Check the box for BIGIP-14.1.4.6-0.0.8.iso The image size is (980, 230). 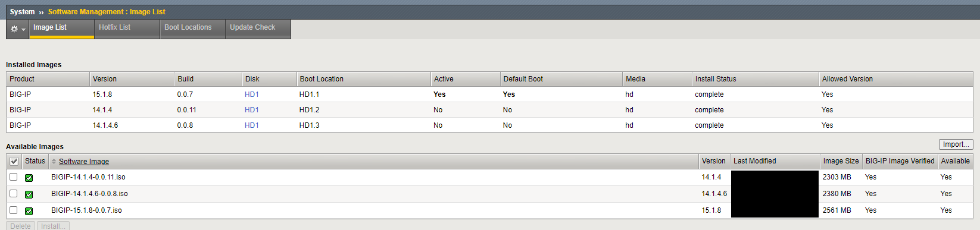click(14, 194)
